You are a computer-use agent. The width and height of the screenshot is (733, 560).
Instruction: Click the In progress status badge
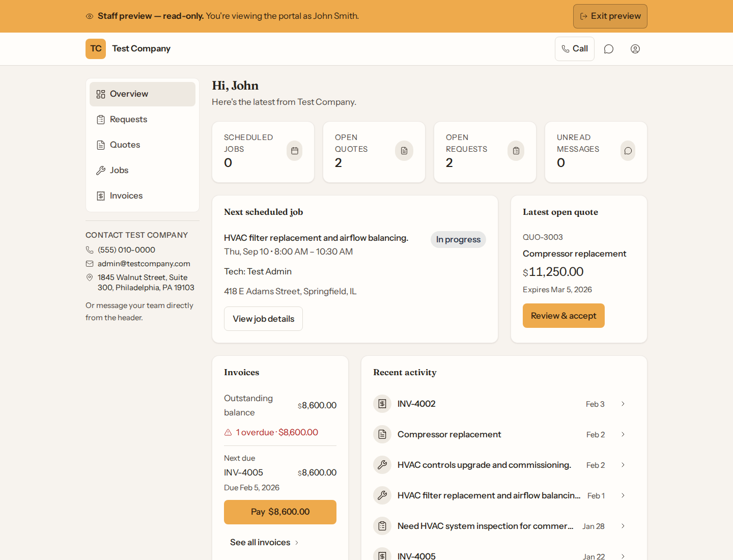pyautogui.click(x=458, y=240)
